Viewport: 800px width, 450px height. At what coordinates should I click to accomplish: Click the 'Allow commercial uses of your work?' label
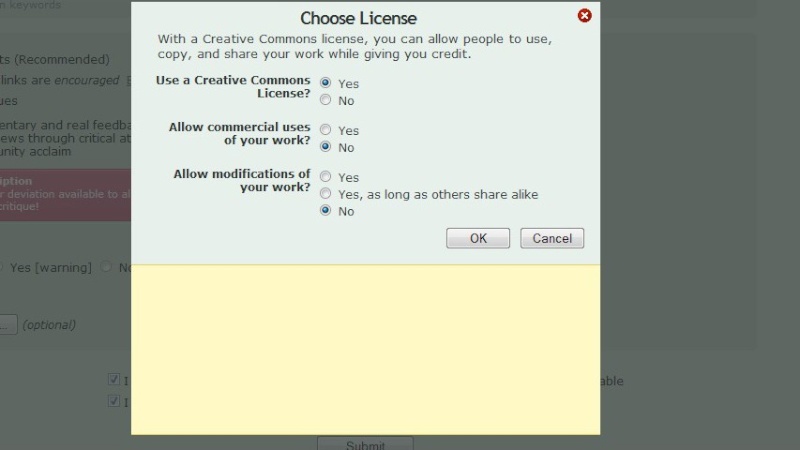tap(239, 134)
